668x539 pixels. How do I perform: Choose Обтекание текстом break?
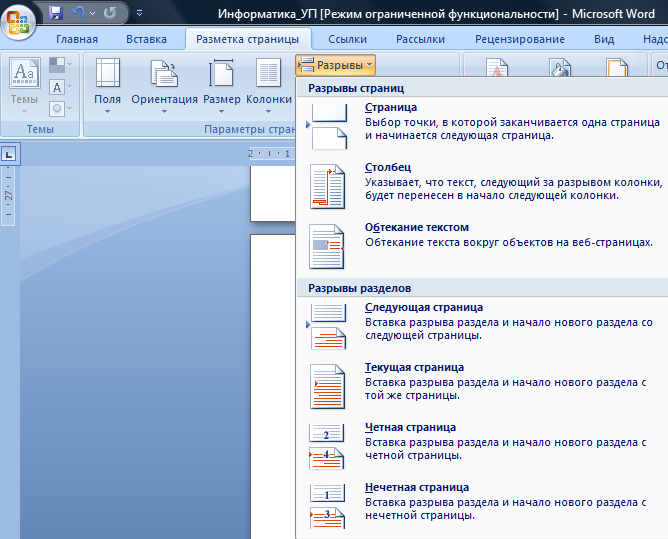pyautogui.click(x=482, y=246)
